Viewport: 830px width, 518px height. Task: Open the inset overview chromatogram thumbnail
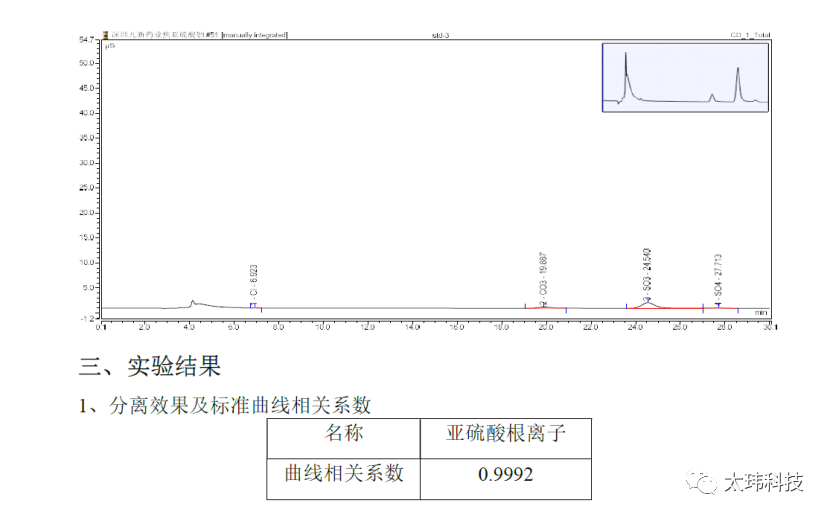point(685,77)
